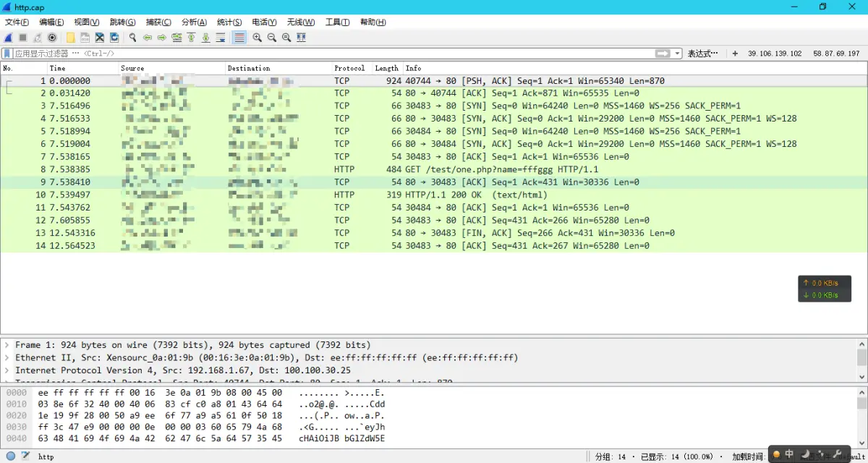Screen dimensions: 868x463
Task: Select packet 13 FIN, ACK row
Action: 434,233
